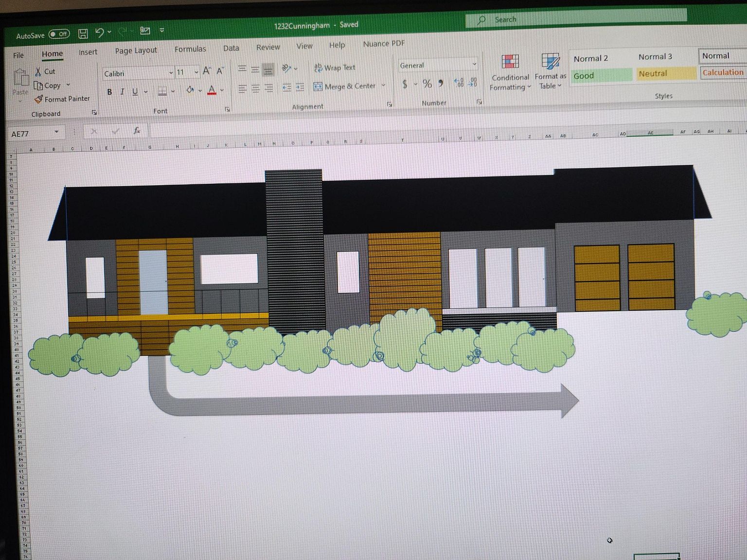Open the Page Layout tab
This screenshot has width=747, height=560.
(x=136, y=50)
